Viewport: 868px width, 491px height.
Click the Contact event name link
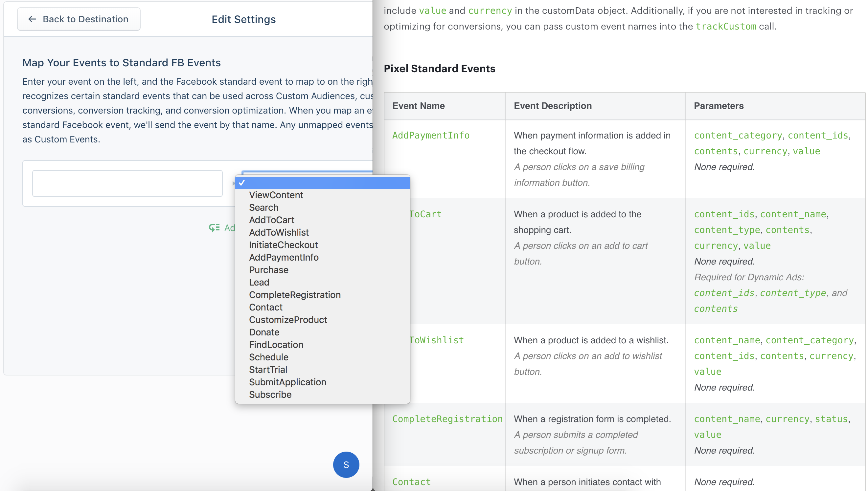pos(411,482)
